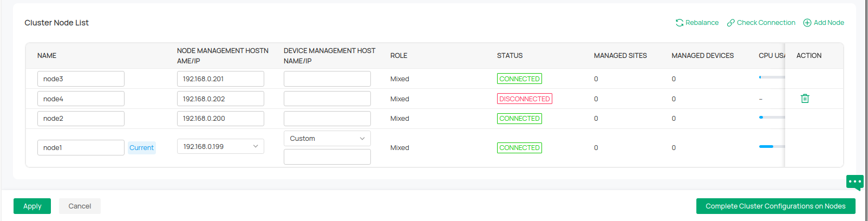Click node1 custom device host field
Screen dimensions: 868x221
327,157
